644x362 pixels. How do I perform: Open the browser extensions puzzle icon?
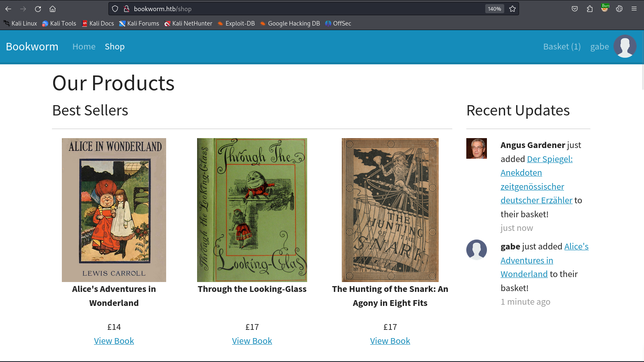[590, 9]
